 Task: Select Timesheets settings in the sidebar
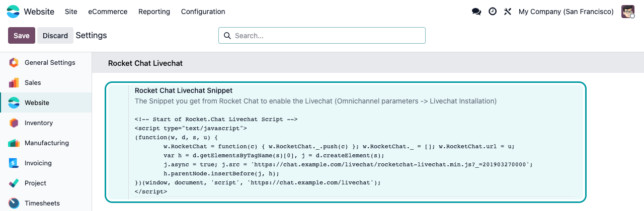(46, 202)
